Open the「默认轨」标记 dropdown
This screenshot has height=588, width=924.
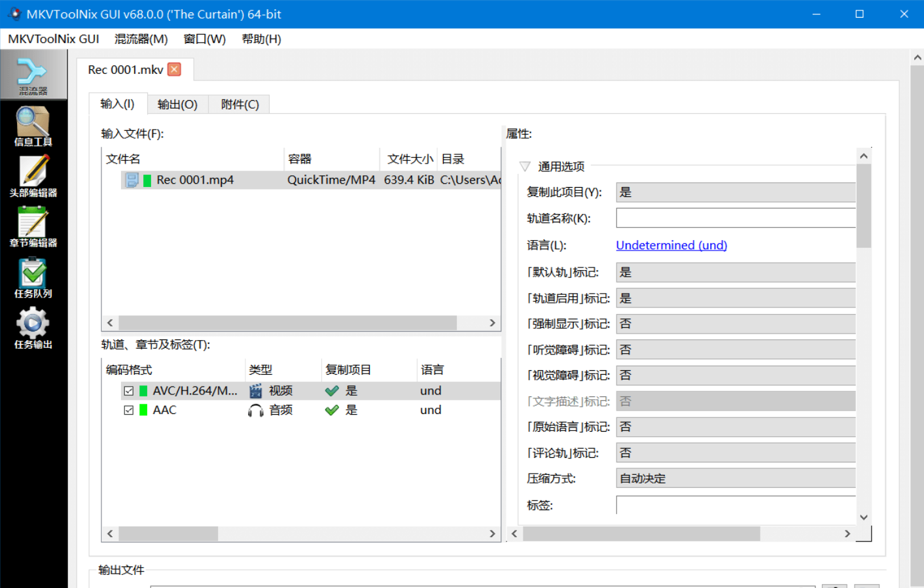click(735, 272)
